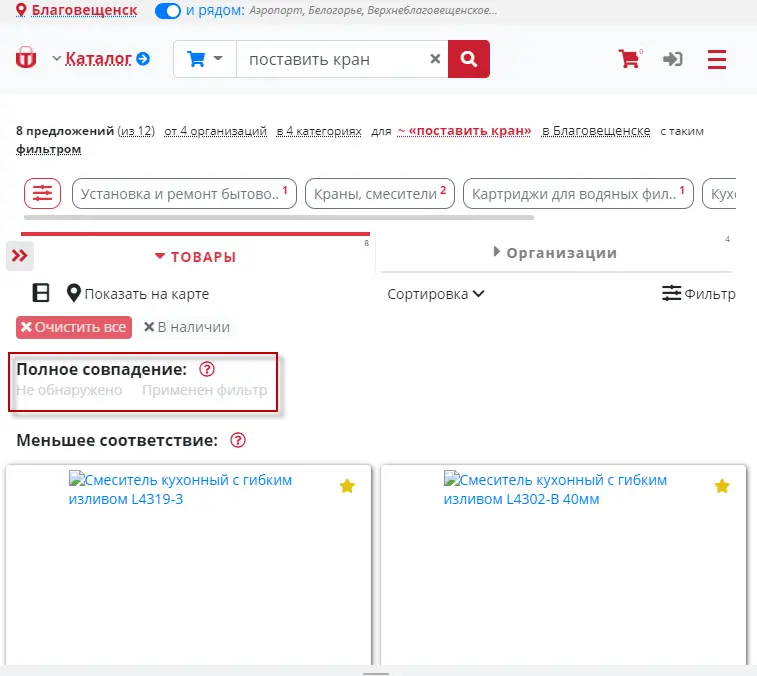Click the red shopping bag logo
Image resolution: width=757 pixels, height=676 pixels.
26,58
